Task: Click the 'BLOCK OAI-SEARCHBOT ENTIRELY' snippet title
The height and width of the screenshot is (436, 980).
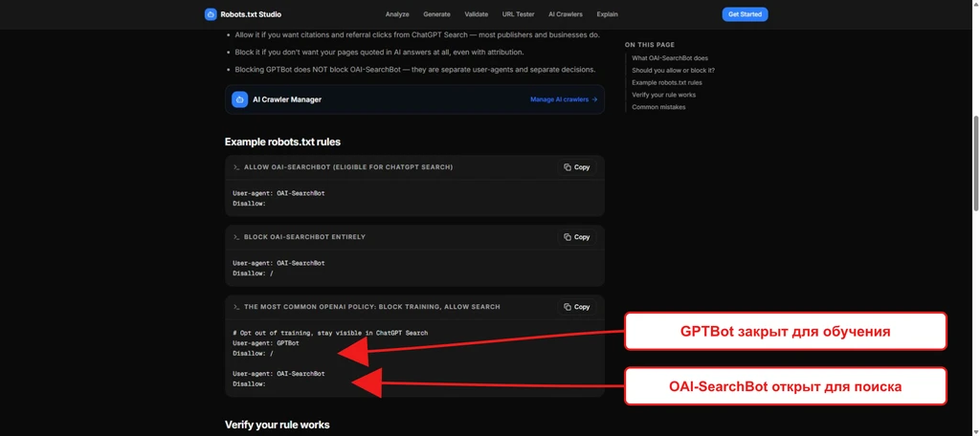Action: pyautogui.click(x=304, y=237)
